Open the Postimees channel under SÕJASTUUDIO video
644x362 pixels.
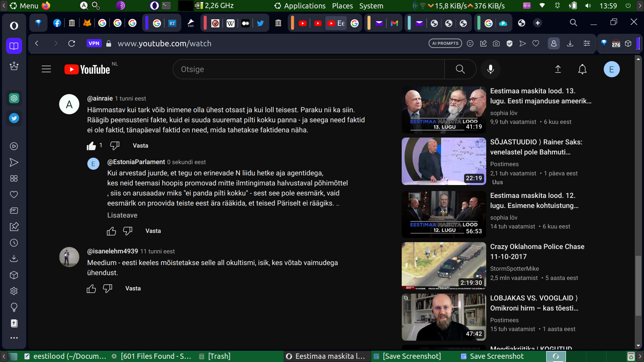tap(504, 164)
